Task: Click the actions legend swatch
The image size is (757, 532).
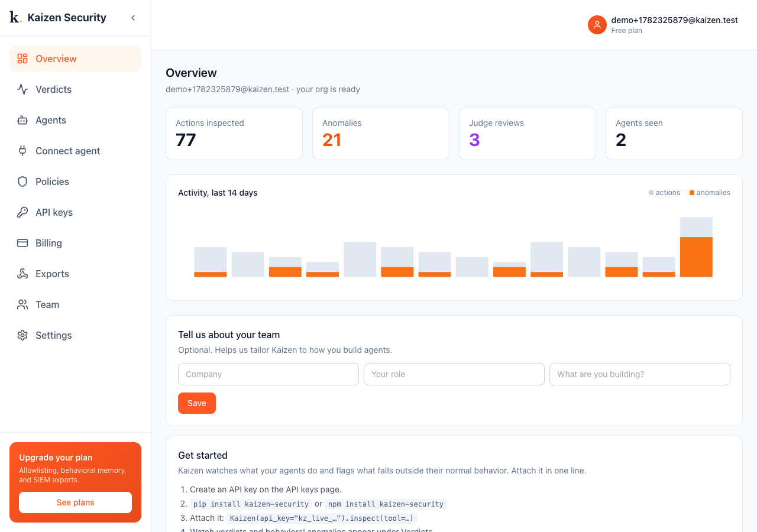Action: [x=651, y=193]
